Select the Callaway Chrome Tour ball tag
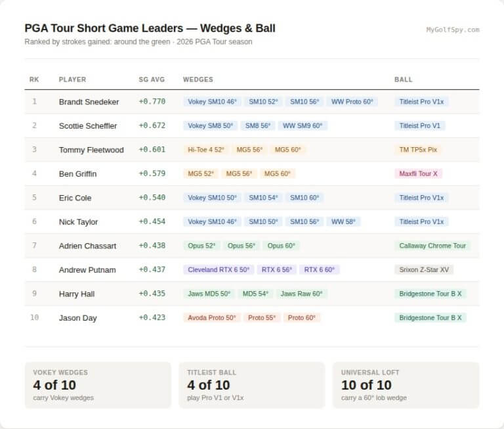Viewport: 504px width, 429px height. (432, 246)
